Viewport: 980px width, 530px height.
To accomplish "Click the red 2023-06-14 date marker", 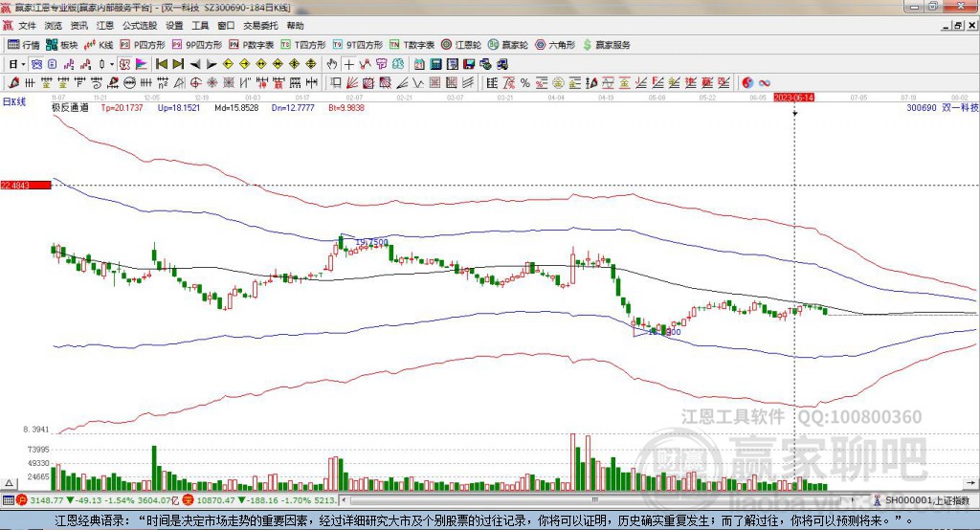I will click(793, 98).
